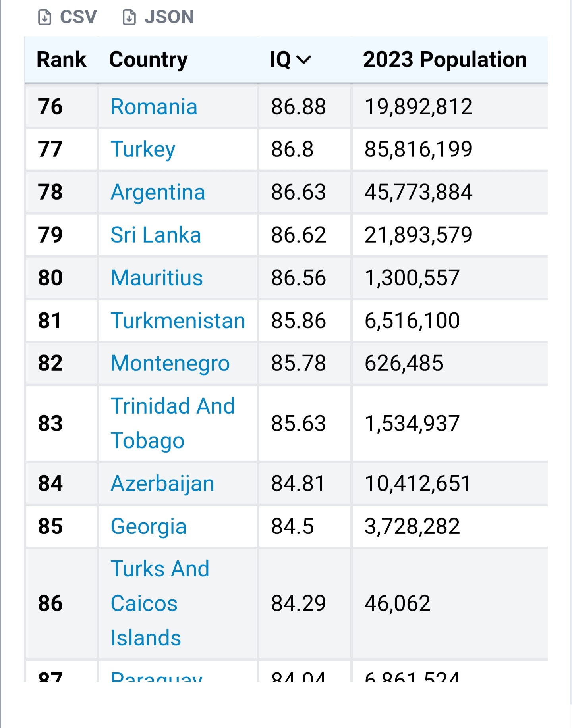
Task: Open the Mauritius country link
Action: 157,277
